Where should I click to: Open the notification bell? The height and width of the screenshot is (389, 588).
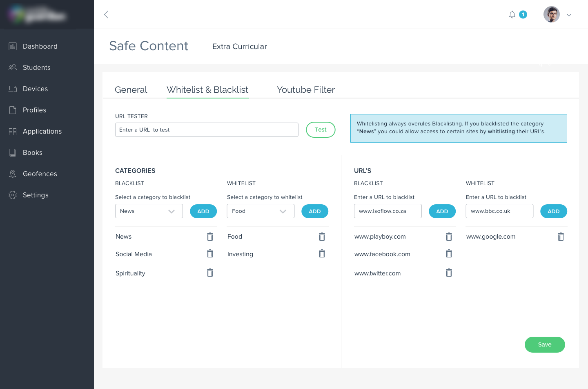click(x=512, y=15)
